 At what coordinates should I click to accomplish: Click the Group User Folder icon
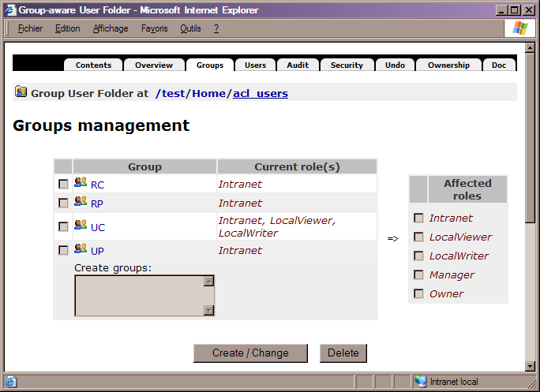21,92
